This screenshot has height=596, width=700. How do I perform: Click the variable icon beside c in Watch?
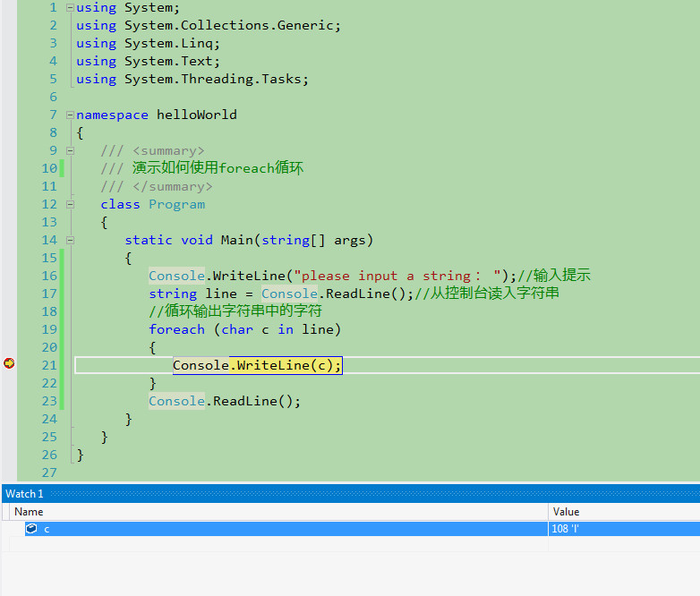31,529
